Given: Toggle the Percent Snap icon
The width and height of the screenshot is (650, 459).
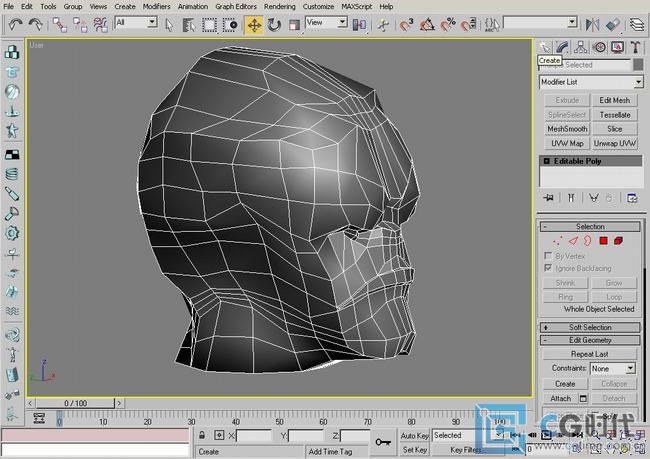Looking at the screenshot, I should point(448,25).
